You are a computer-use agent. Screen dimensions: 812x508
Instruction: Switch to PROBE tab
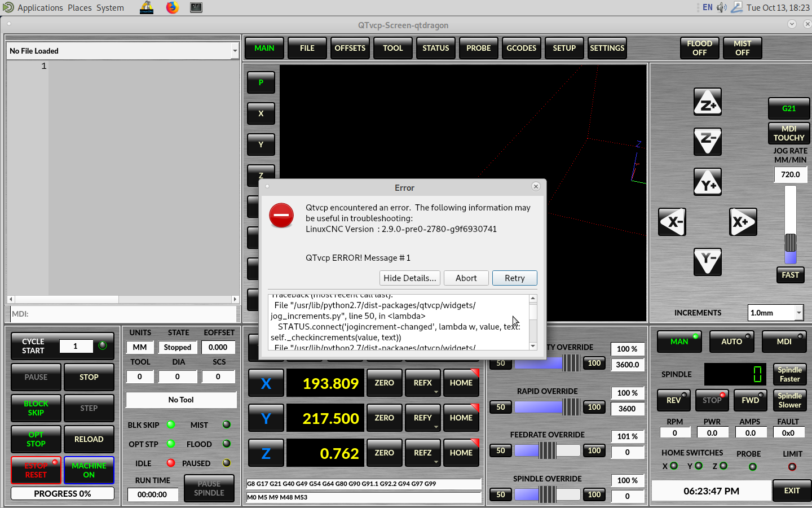(x=479, y=48)
